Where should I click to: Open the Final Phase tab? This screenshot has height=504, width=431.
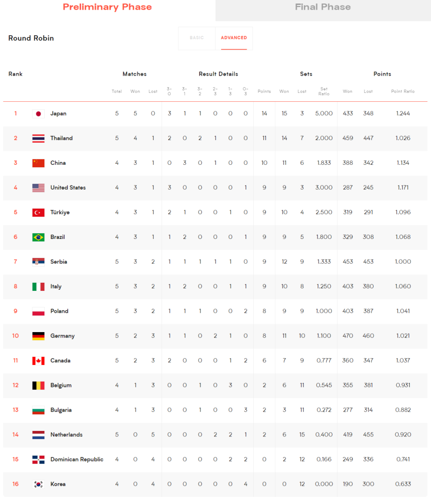pos(323,7)
